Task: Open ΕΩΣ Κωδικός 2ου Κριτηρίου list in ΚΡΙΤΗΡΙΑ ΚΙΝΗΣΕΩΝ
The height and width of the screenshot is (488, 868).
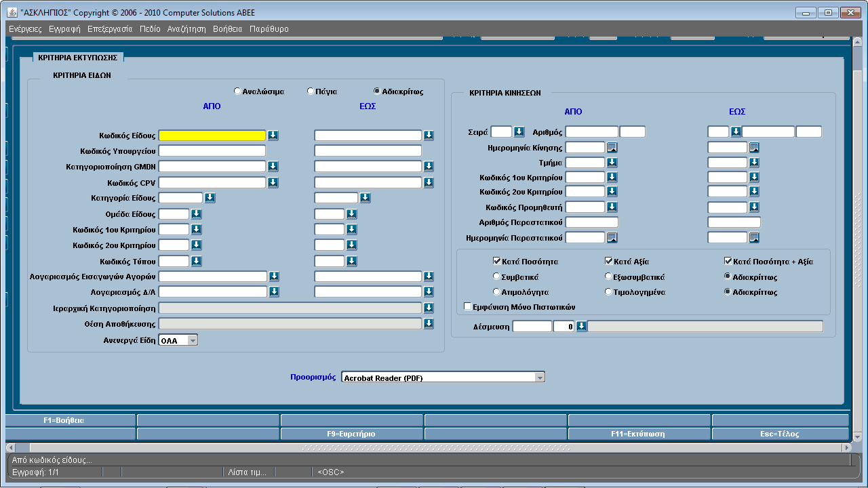Action: 754,192
